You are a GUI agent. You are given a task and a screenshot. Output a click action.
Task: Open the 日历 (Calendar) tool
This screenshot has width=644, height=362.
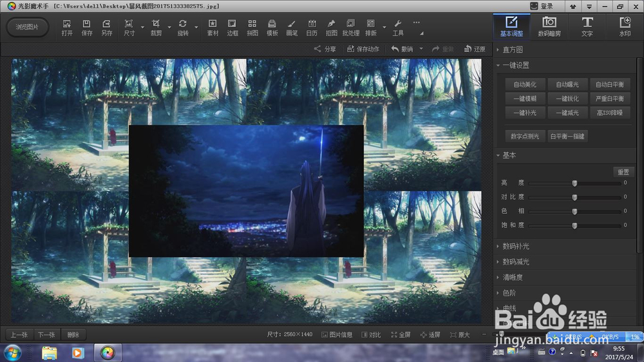312,28
